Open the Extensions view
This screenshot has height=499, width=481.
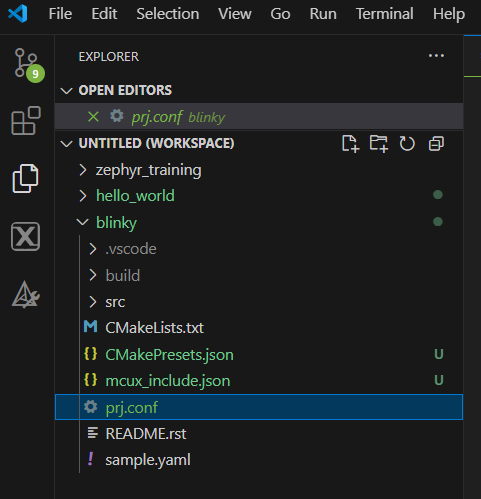pyautogui.click(x=26, y=120)
